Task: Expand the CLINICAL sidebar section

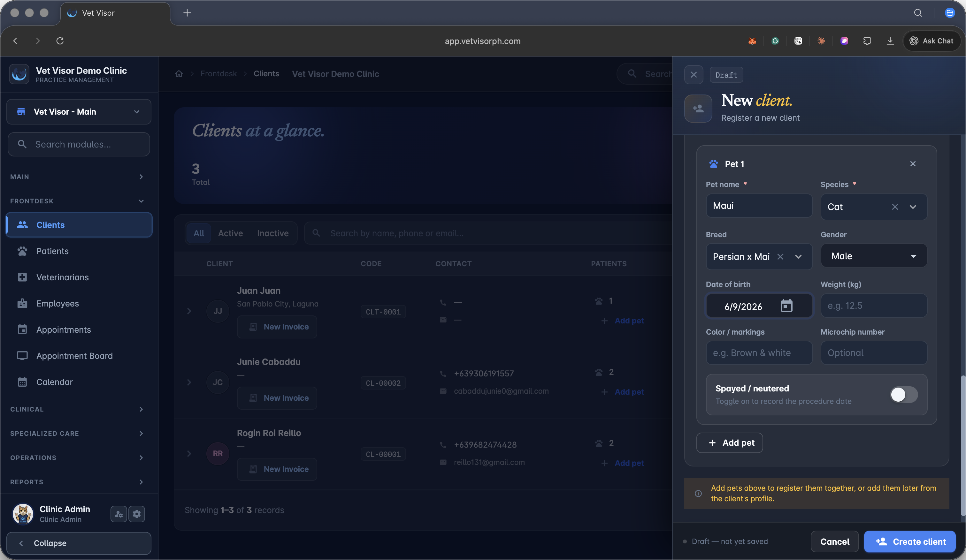Action: click(x=77, y=410)
